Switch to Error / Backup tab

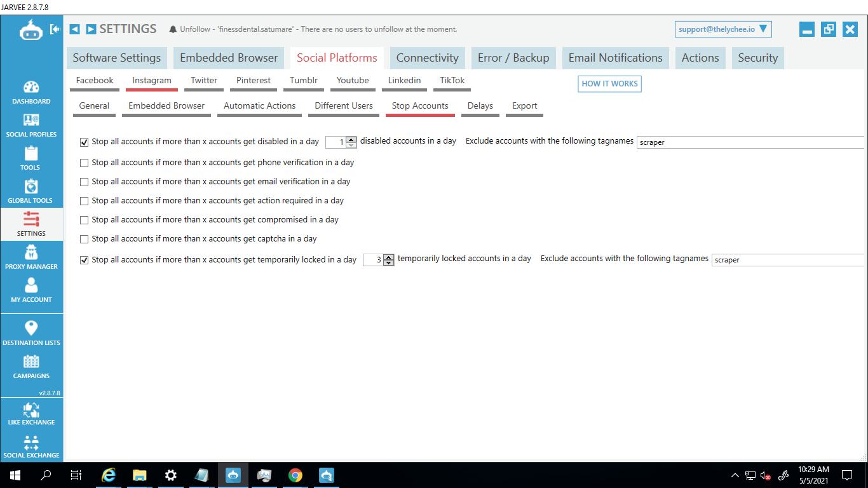click(513, 58)
